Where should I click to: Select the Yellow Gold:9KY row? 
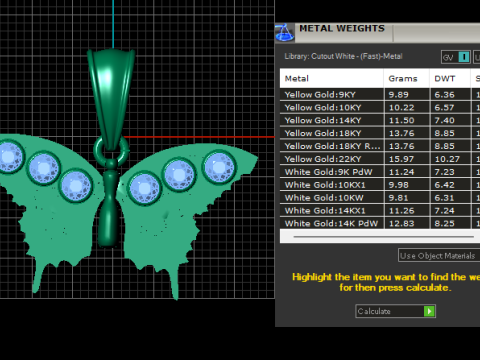coord(380,95)
